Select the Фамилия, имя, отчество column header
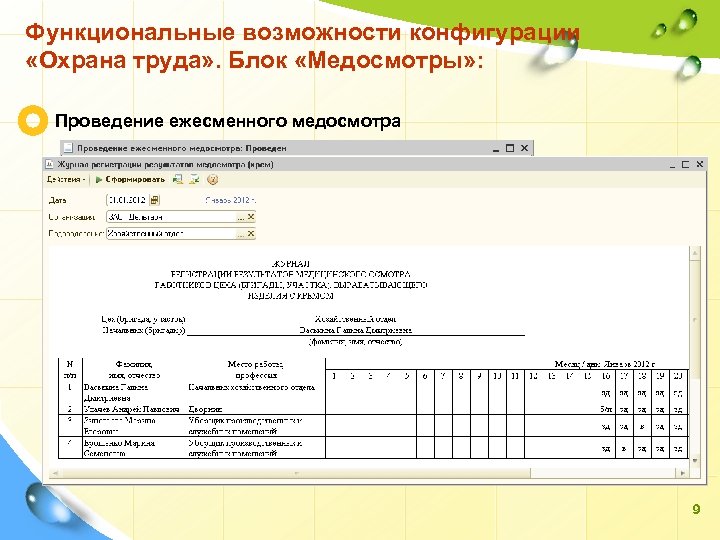The image size is (720, 540). pyautogui.click(x=134, y=370)
